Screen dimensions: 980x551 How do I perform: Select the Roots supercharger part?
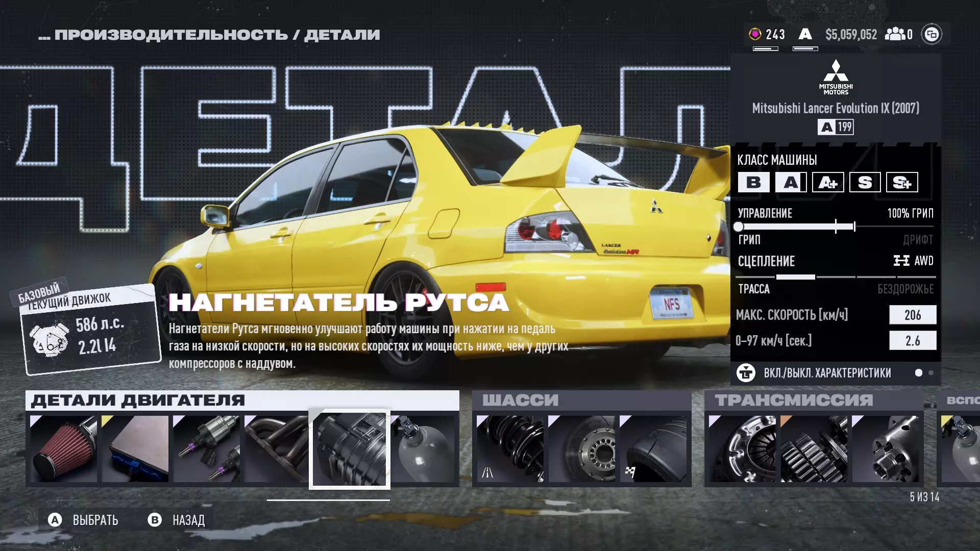click(349, 449)
